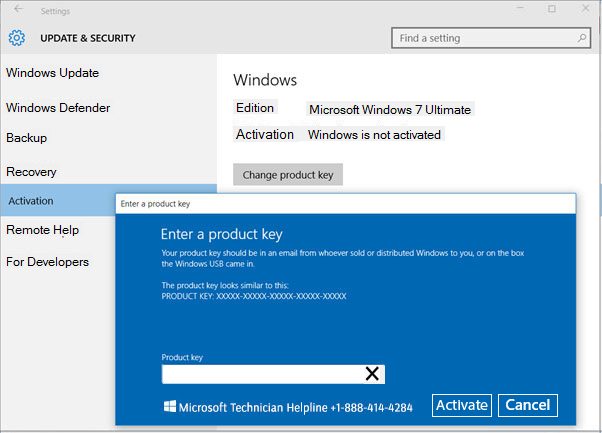602x433 pixels.
Task: Click 'Windows is not activated' status text
Action: [x=374, y=135]
